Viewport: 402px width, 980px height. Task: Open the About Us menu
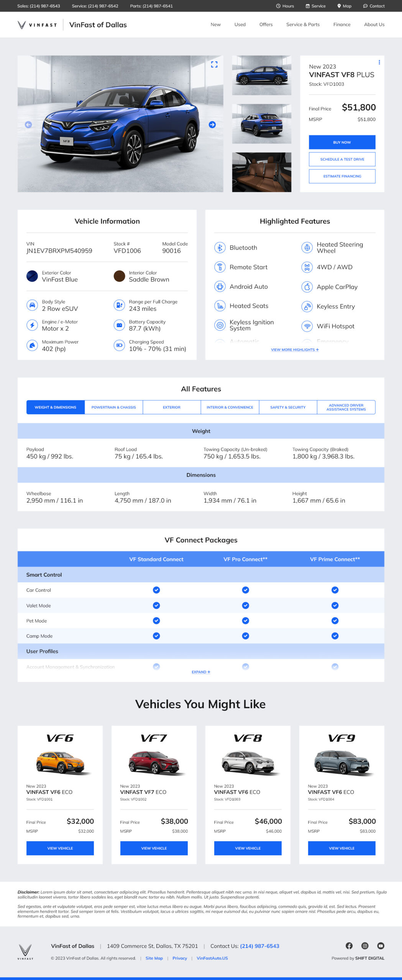[374, 24]
